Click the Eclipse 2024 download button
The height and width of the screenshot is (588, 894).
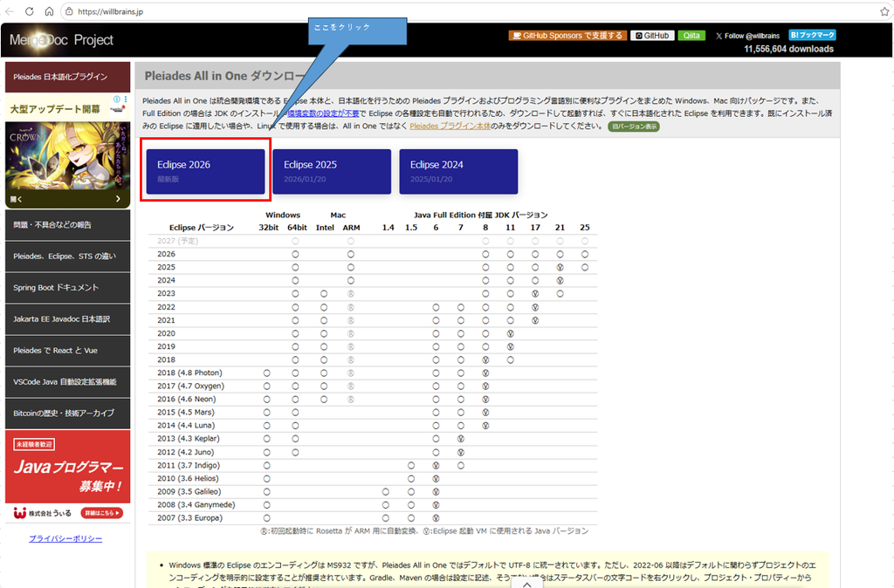(458, 171)
